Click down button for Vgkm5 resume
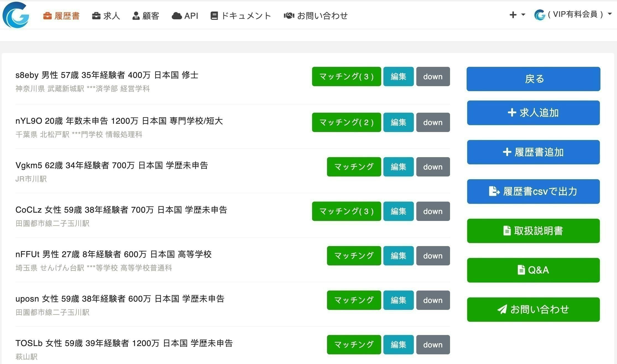Viewport: 617px width, 364px height. click(433, 167)
